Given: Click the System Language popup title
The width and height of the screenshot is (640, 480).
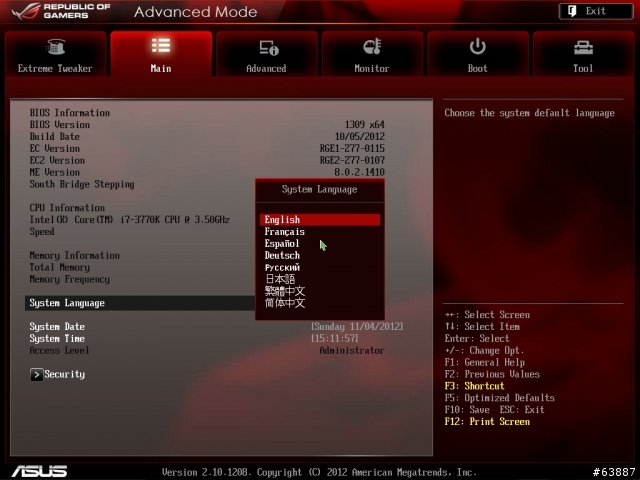Looking at the screenshot, I should coord(320,189).
